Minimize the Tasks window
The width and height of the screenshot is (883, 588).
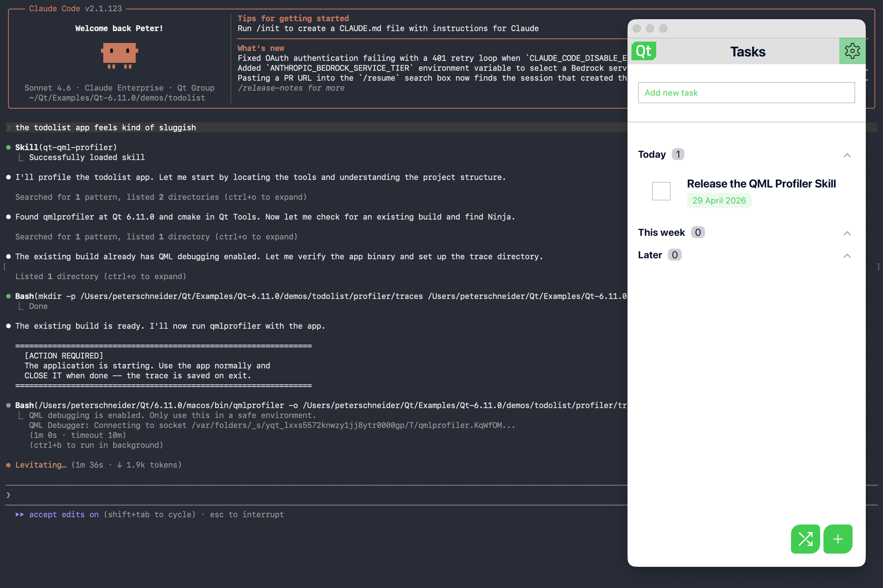[650, 28]
